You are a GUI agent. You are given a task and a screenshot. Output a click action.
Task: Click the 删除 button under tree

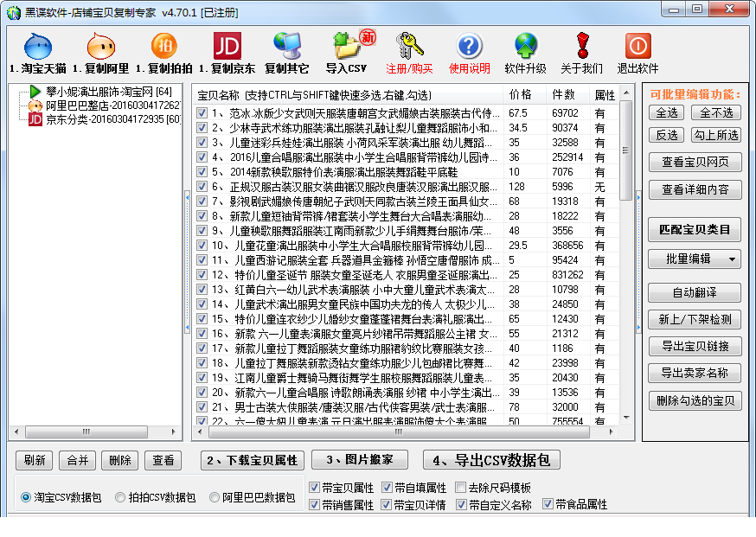(120, 460)
